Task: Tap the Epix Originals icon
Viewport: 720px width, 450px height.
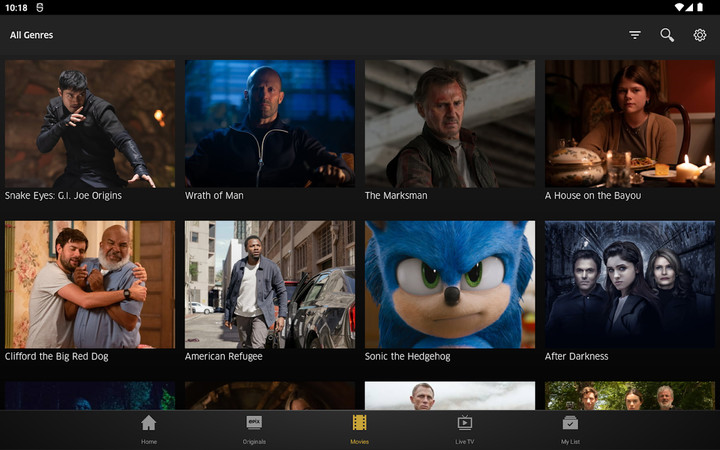Action: [254, 422]
